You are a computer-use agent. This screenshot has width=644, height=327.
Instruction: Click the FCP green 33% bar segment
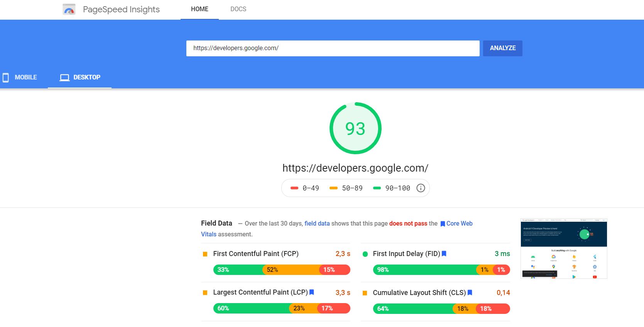238,270
